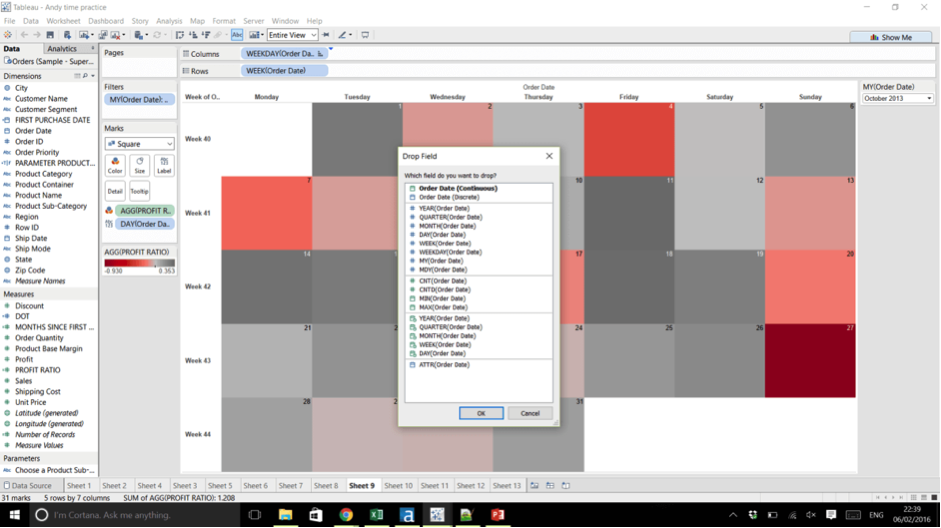
Task: Choose WEEKDAY(Order Date) option in the dialog
Action: tap(449, 252)
